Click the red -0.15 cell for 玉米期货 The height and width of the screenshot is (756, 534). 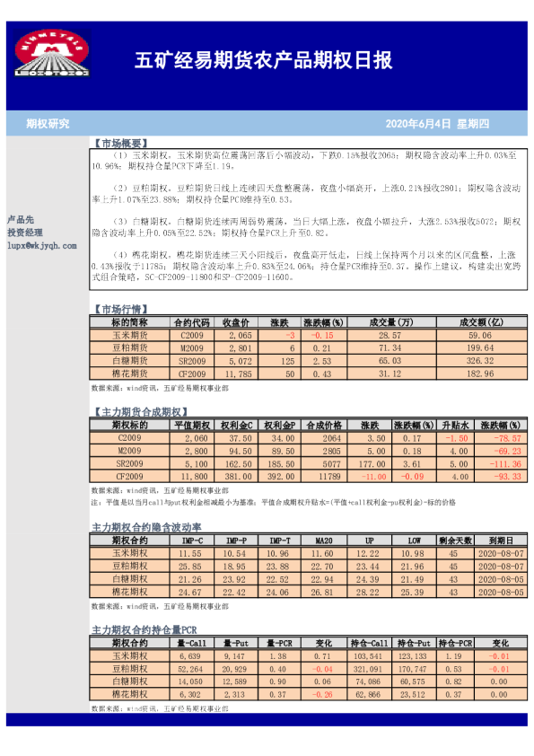pos(324,335)
